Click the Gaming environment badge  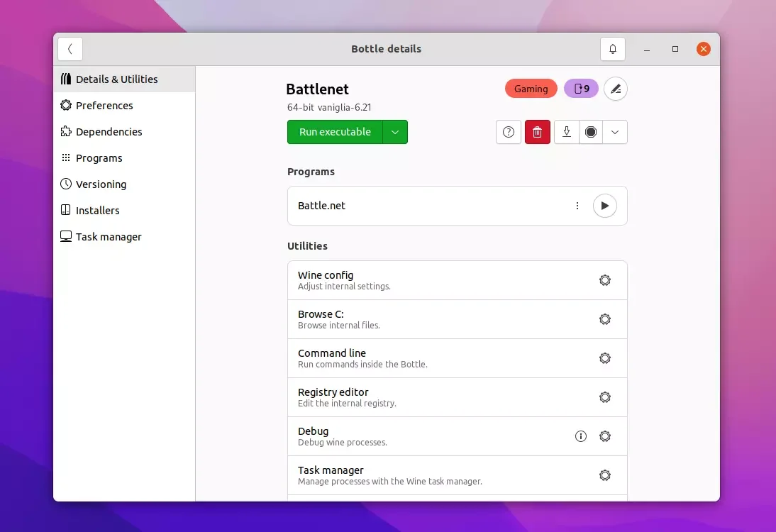(x=531, y=89)
